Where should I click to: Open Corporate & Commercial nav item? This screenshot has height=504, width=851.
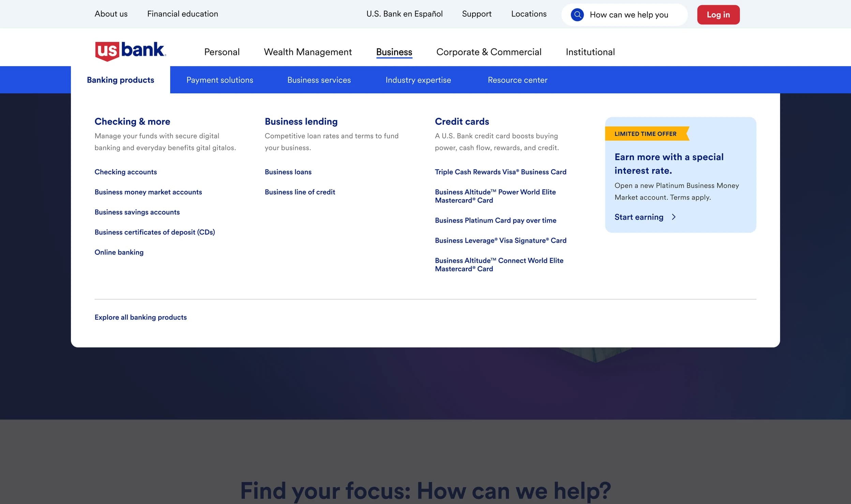(x=489, y=52)
